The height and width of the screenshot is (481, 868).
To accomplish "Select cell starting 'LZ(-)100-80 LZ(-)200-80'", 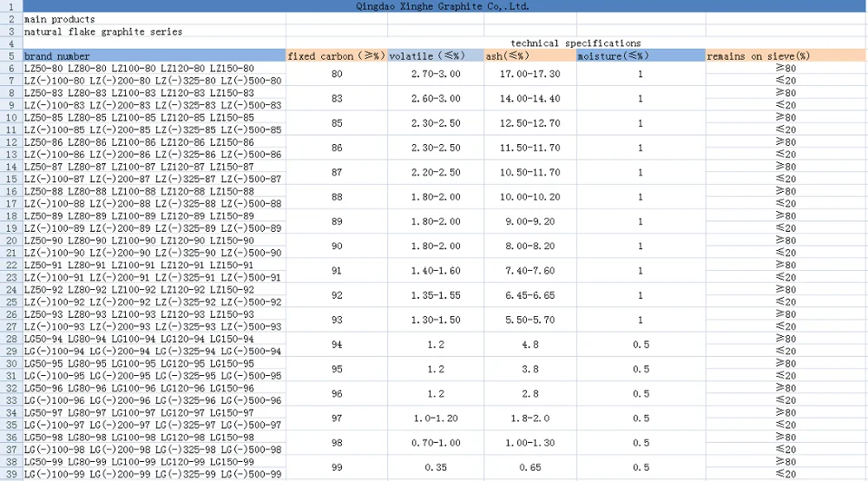I will coord(154,80).
